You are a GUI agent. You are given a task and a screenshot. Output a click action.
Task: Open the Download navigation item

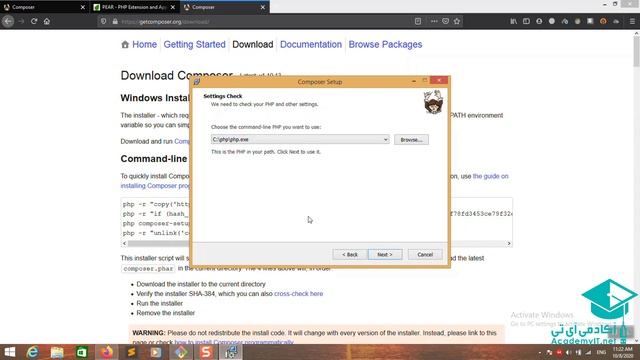tap(253, 44)
